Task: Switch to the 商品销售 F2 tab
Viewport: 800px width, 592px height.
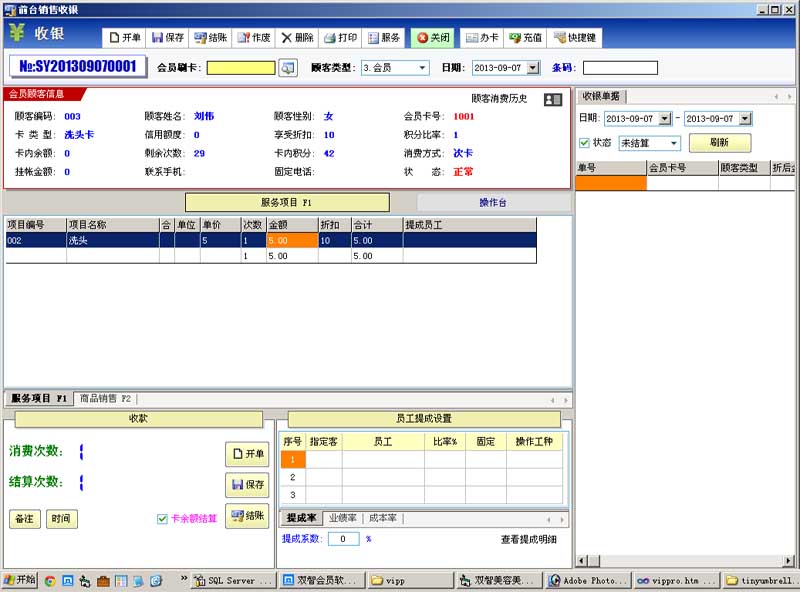Action: pos(105,399)
